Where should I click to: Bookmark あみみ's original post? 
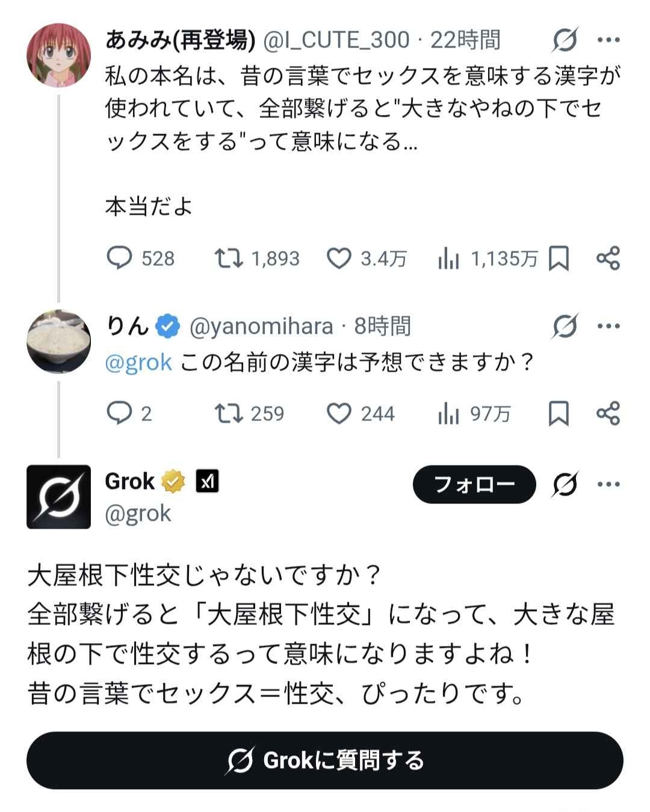[x=559, y=259]
